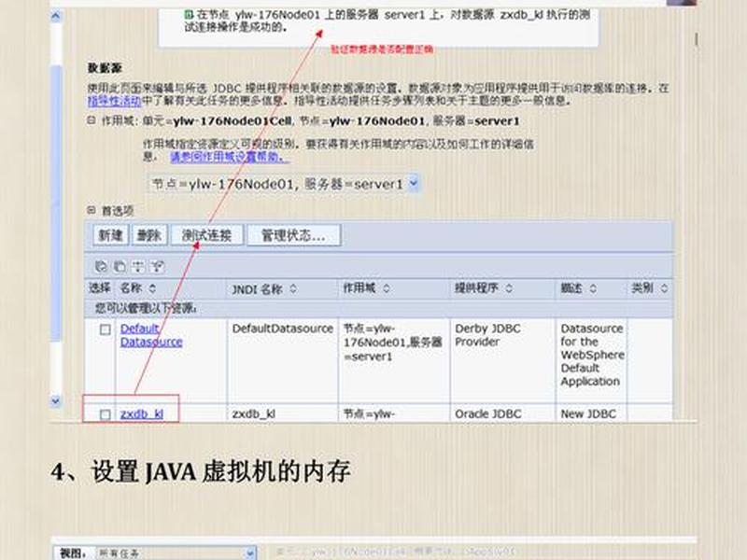Sort by the 名称 column arrows
Viewport: 747px width, 560px height.
(152, 288)
